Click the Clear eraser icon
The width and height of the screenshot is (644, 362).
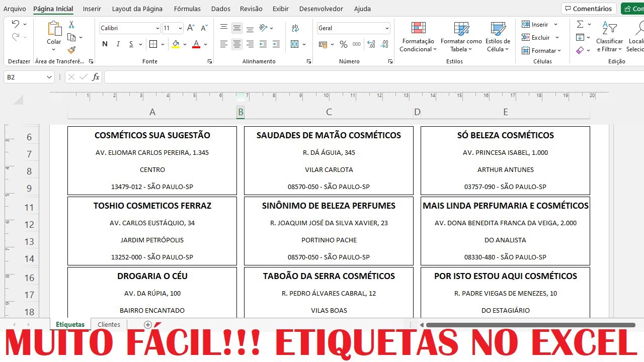[x=580, y=50]
